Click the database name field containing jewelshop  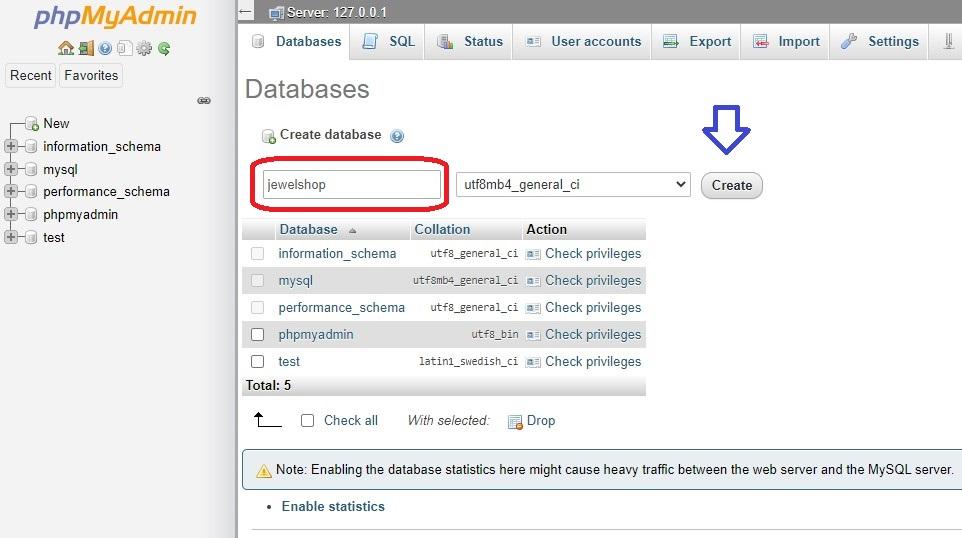click(x=352, y=185)
